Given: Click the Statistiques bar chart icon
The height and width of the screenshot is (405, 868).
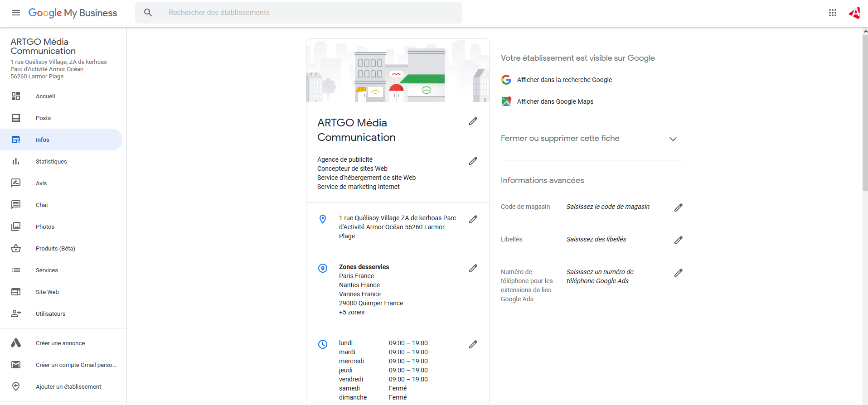Looking at the screenshot, I should pyautogui.click(x=16, y=161).
